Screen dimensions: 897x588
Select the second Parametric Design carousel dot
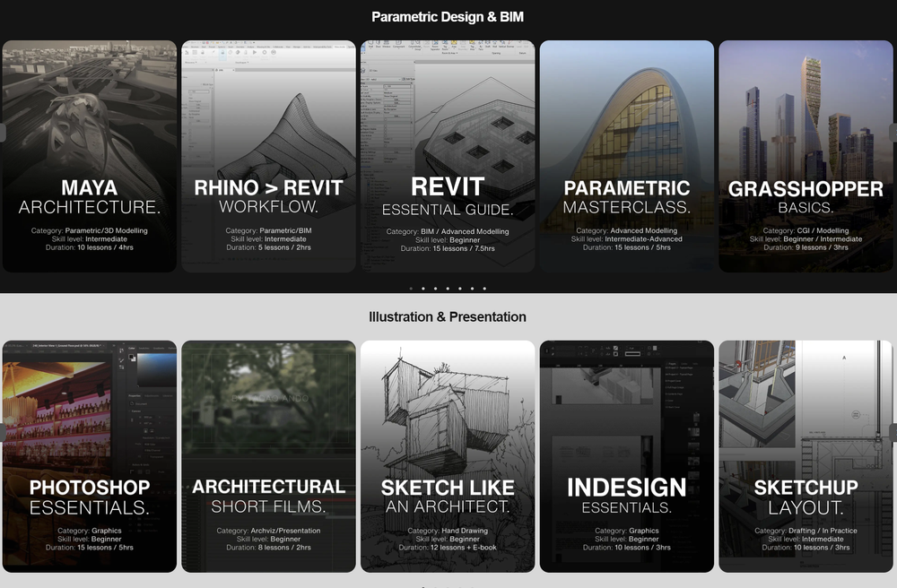coord(423,289)
